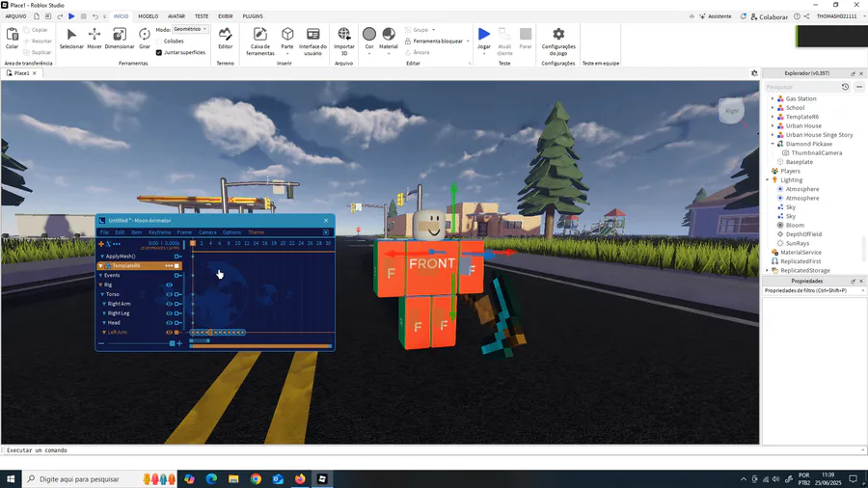Open Assistente AI assistant
This screenshot has width=868, height=488.
point(716,16)
